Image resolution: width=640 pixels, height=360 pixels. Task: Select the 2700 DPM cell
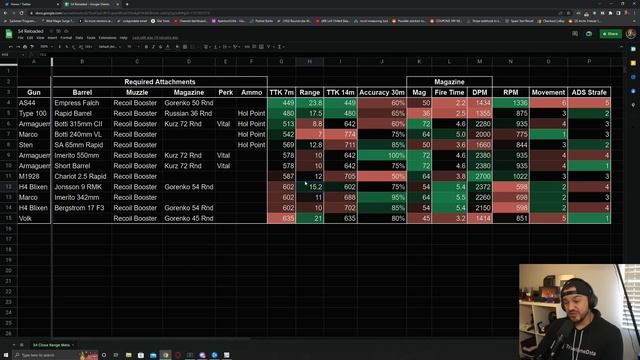pos(480,176)
